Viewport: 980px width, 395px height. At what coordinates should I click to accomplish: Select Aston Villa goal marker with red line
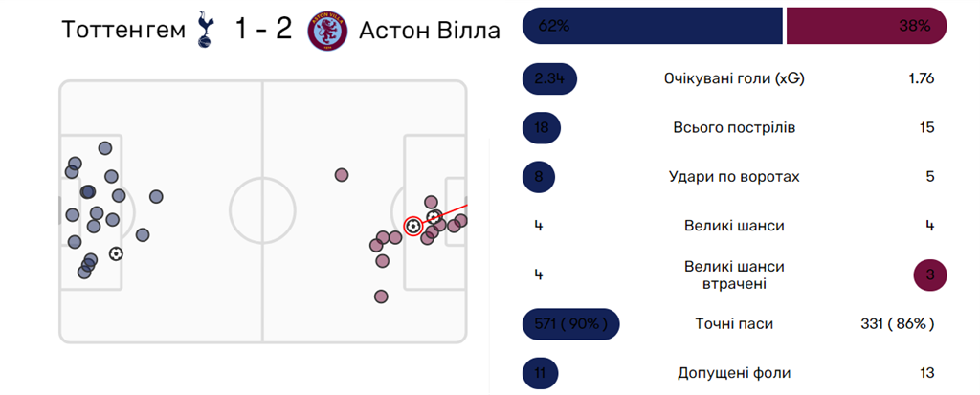[x=433, y=217]
